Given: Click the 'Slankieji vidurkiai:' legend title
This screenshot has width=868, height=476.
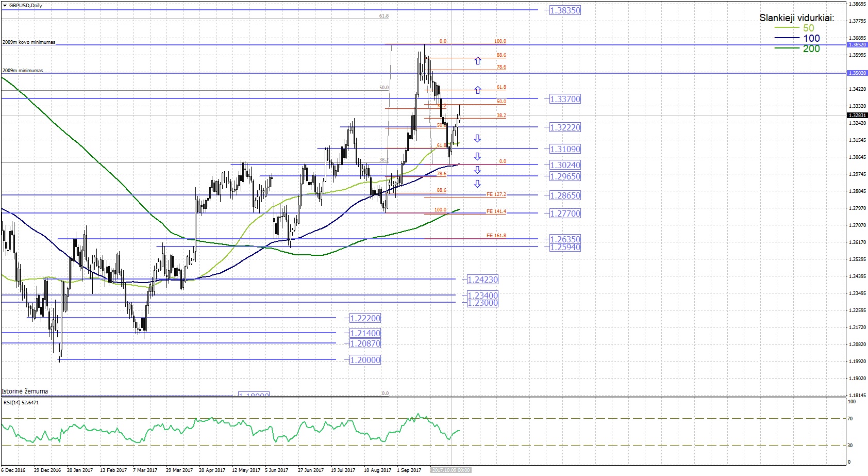Looking at the screenshot, I should [797, 18].
